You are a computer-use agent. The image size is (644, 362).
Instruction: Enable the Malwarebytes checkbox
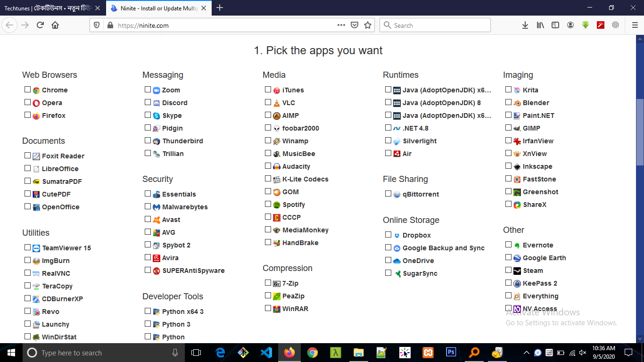pyautogui.click(x=148, y=206)
